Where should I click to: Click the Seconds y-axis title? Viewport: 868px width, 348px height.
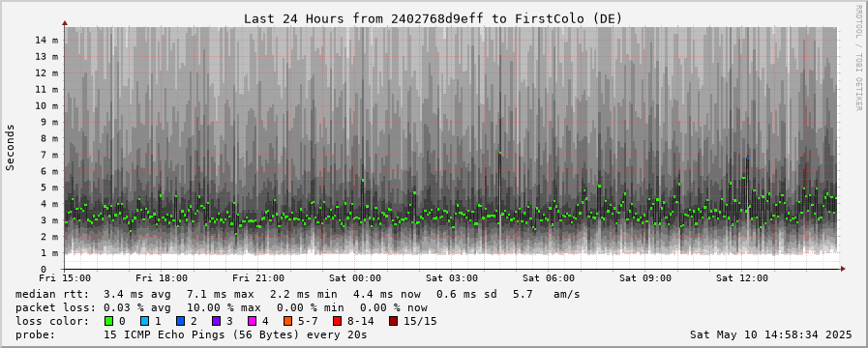[x=11, y=148]
